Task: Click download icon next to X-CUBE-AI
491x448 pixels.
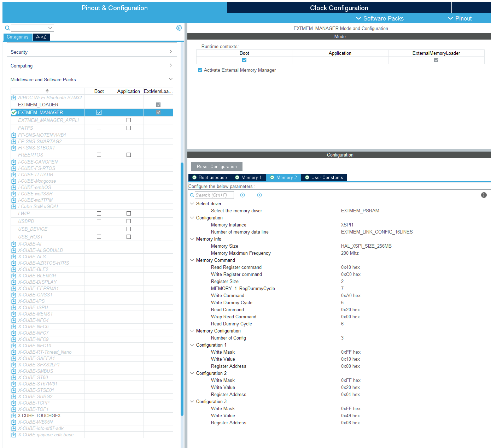Action: pos(14,244)
